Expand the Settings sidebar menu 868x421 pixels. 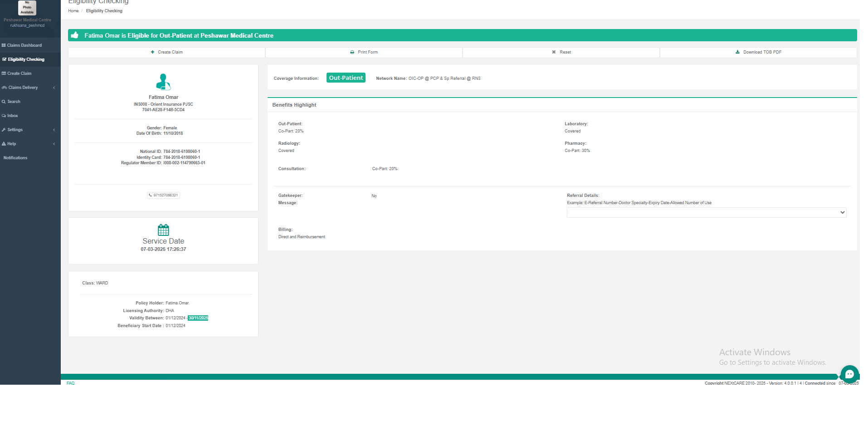pos(15,130)
